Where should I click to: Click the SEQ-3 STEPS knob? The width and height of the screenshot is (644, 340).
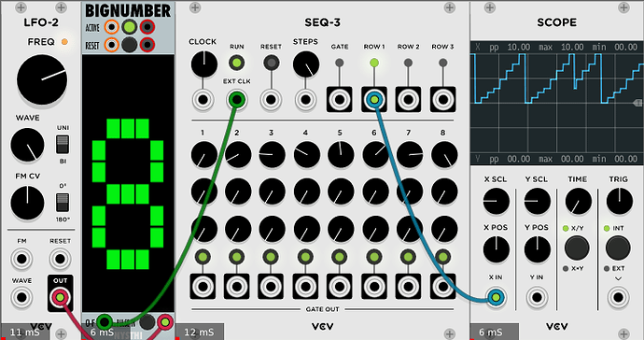(x=305, y=64)
